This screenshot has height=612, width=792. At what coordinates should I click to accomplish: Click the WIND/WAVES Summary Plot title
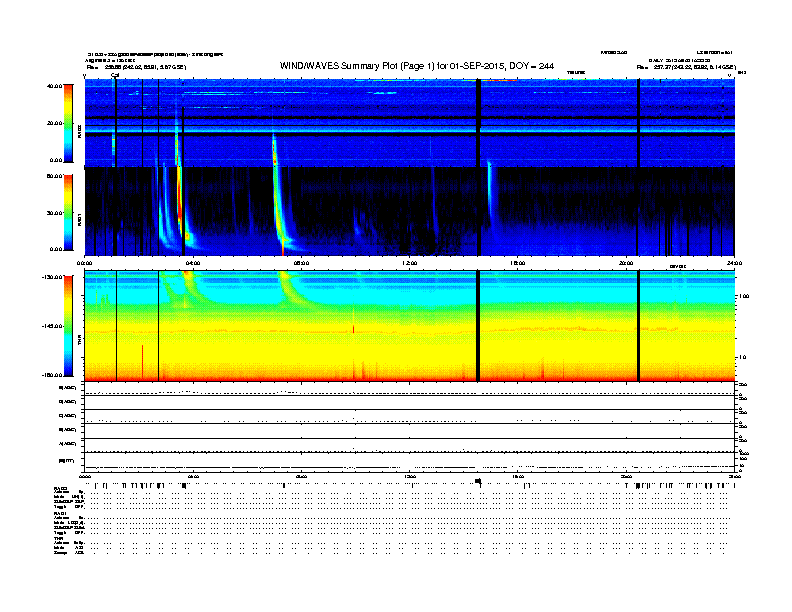[417, 66]
